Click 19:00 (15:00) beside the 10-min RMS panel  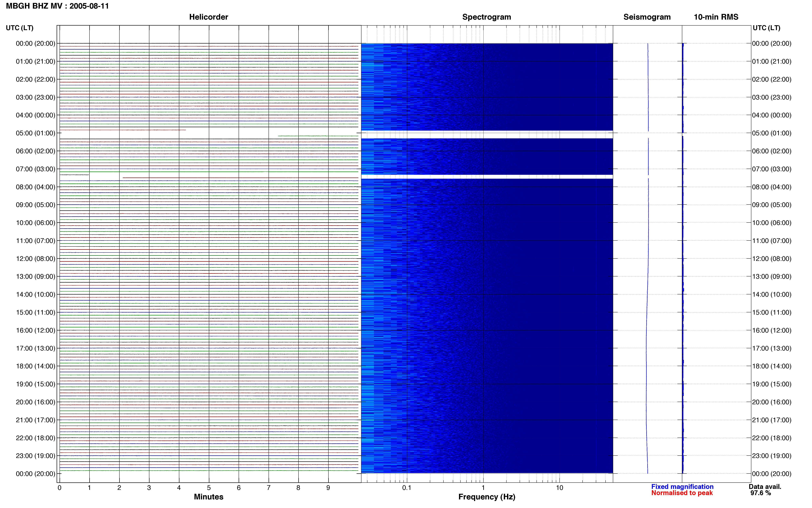[772, 384]
